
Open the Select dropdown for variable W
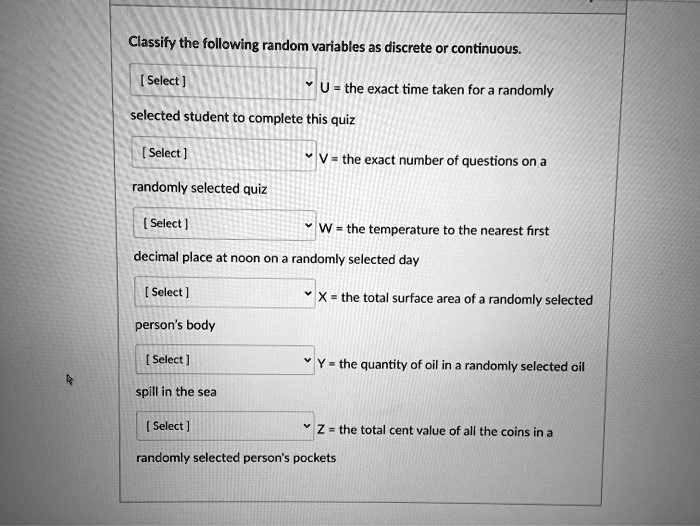tap(225, 224)
